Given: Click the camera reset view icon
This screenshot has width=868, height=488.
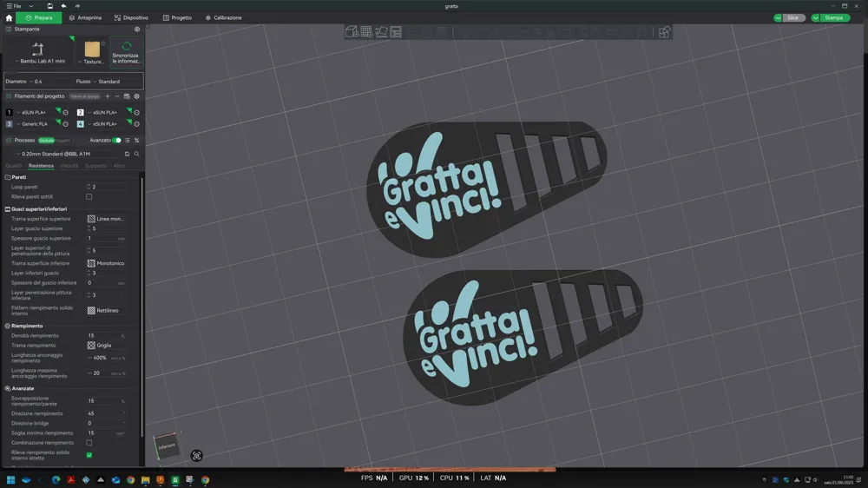Looking at the screenshot, I should tap(196, 456).
